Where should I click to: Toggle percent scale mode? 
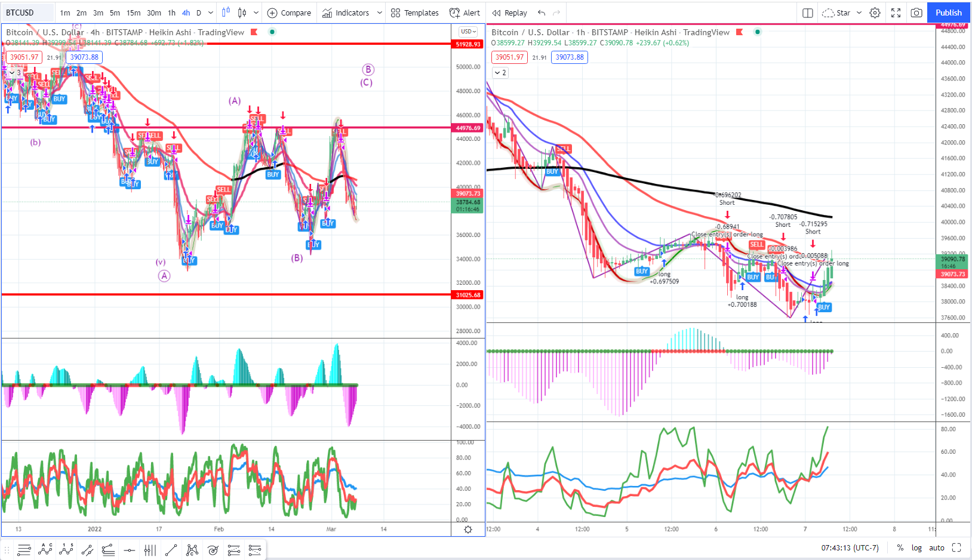pyautogui.click(x=900, y=547)
